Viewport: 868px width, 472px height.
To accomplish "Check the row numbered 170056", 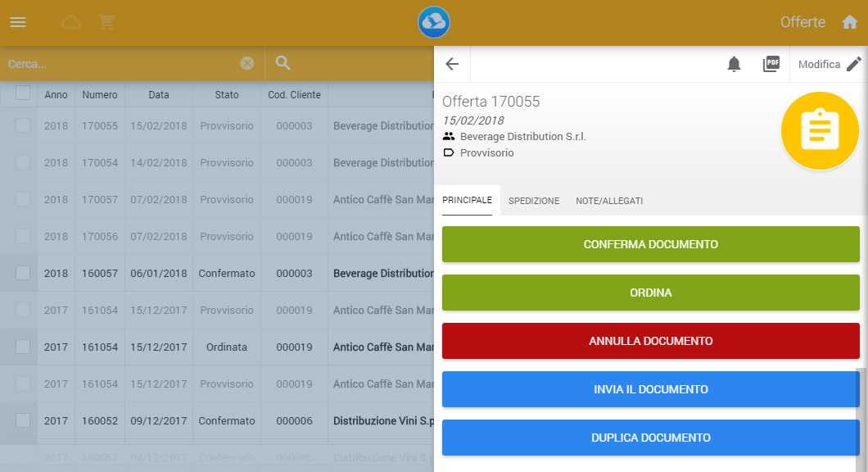I will point(23,236).
